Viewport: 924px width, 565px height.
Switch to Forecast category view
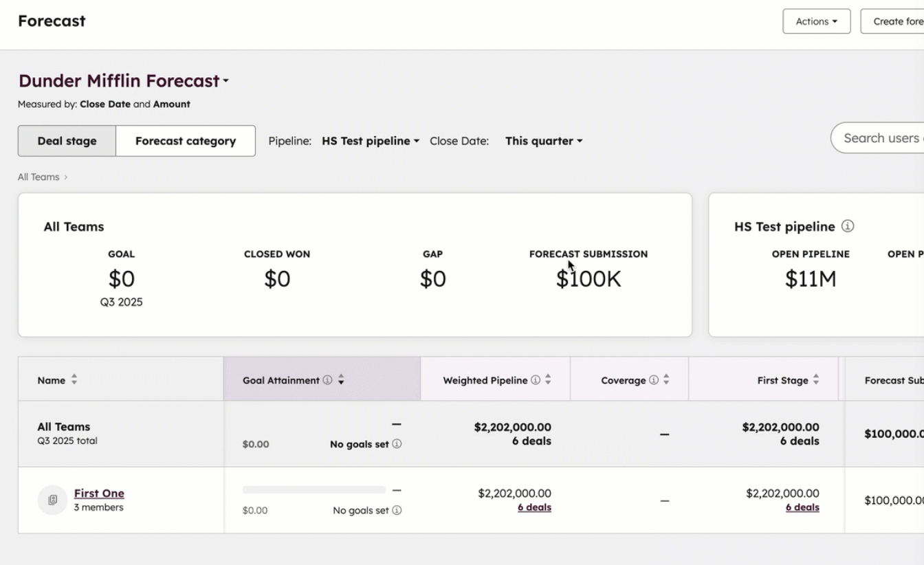click(186, 141)
